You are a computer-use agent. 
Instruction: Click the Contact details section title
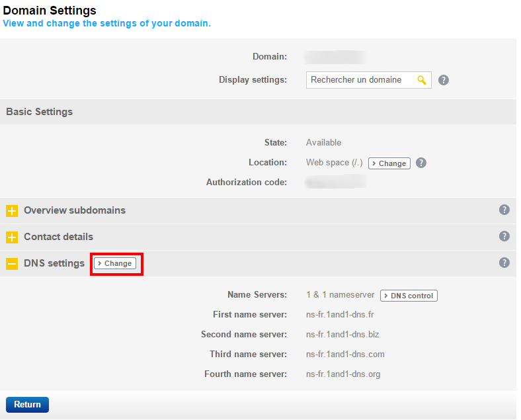pos(58,237)
